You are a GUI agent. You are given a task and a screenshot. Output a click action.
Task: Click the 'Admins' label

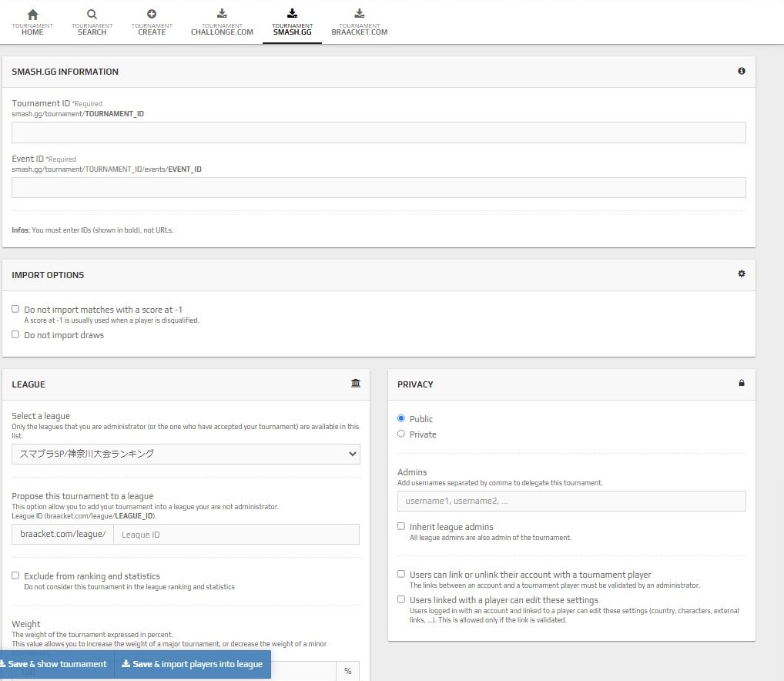[412, 472]
